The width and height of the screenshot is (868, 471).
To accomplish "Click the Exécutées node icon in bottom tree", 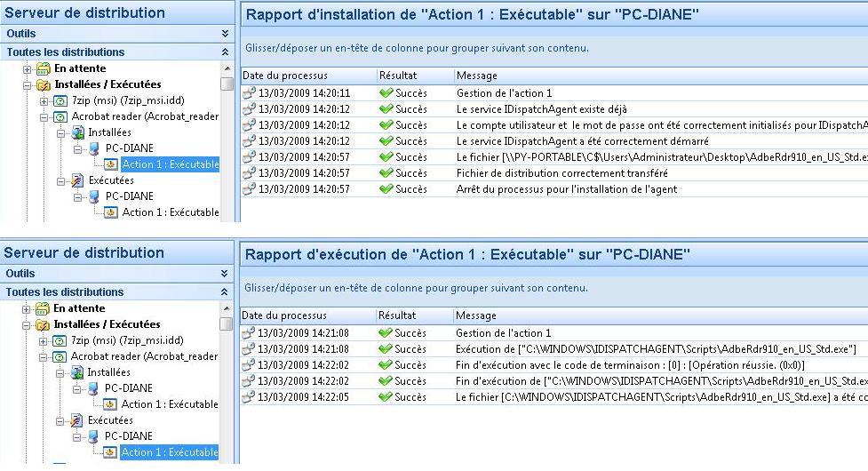I will coord(76,420).
